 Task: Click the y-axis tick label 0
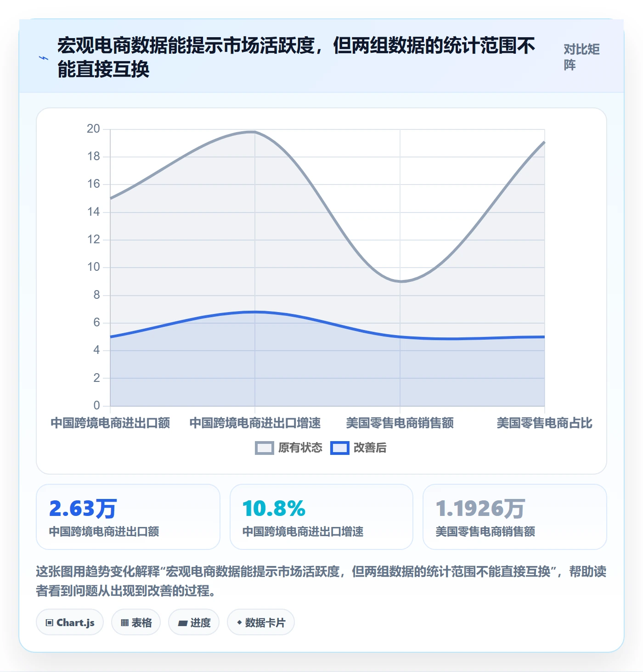pyautogui.click(x=96, y=405)
